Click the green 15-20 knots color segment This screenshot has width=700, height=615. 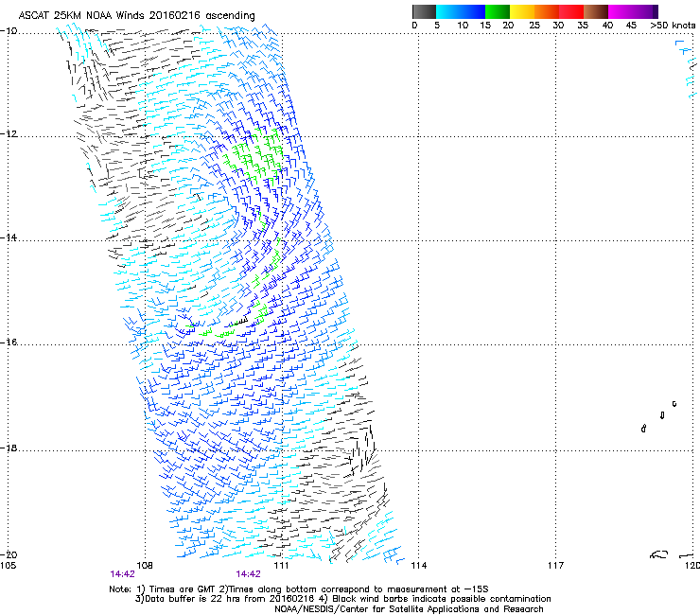[497, 11]
